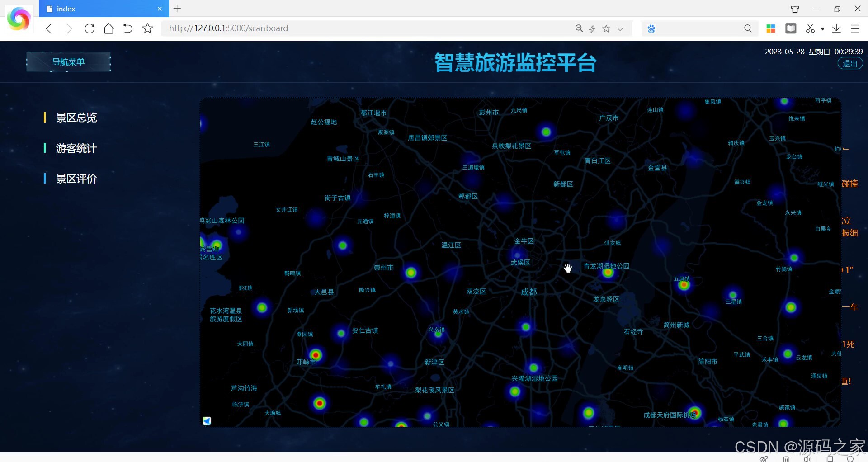
Task: Bookmark page with star icon left of address
Action: [x=147, y=28]
